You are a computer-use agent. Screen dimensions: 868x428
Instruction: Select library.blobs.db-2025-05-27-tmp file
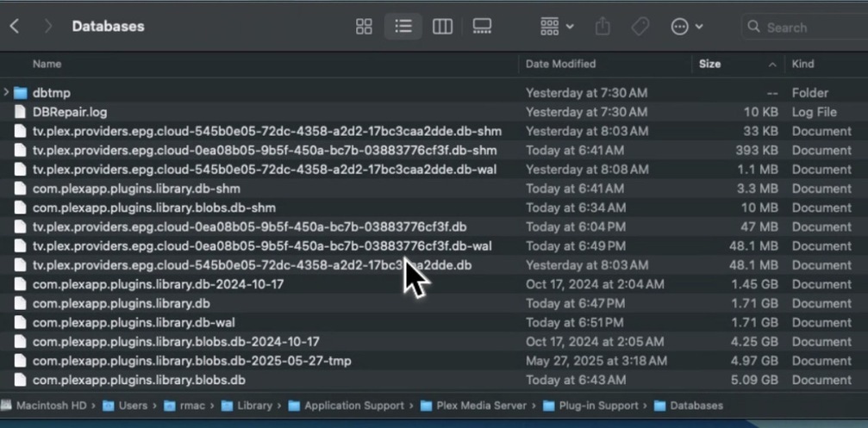pos(191,361)
